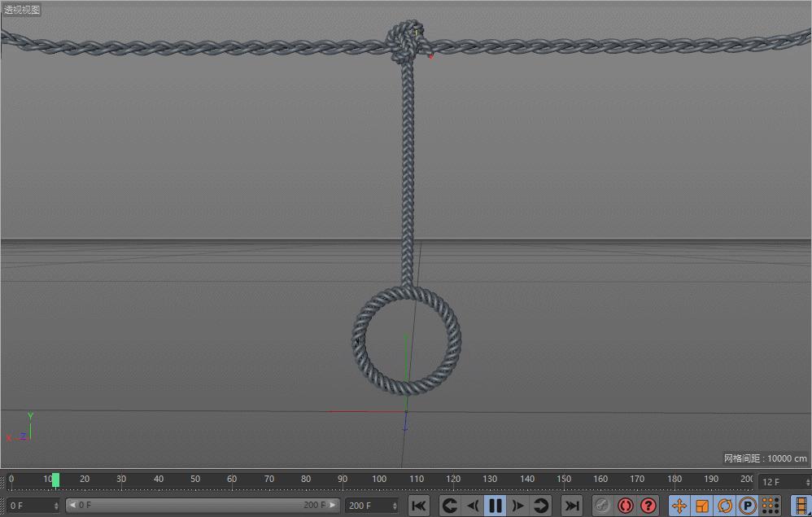
Task: Click the stepper next to the 200 F field
Action: pyautogui.click(x=396, y=505)
